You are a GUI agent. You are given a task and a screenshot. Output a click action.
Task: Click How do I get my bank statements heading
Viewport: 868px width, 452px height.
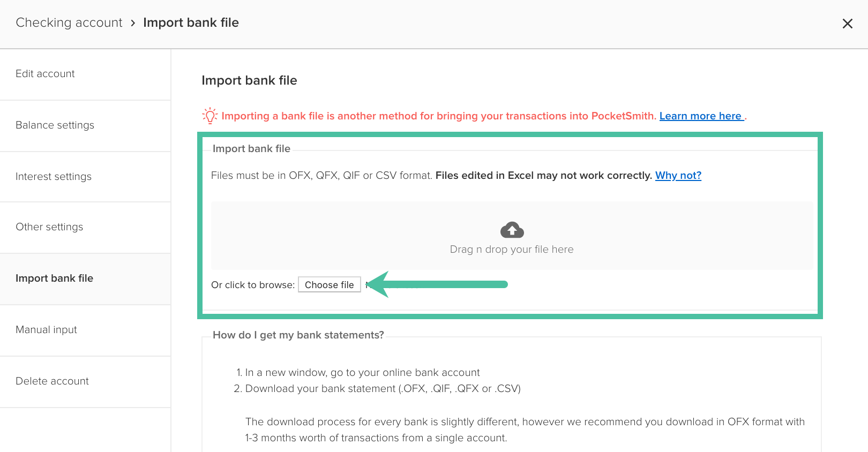point(298,335)
